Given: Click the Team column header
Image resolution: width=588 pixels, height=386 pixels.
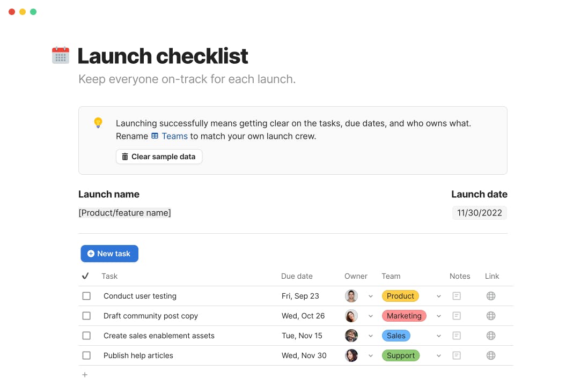Looking at the screenshot, I should coord(391,276).
